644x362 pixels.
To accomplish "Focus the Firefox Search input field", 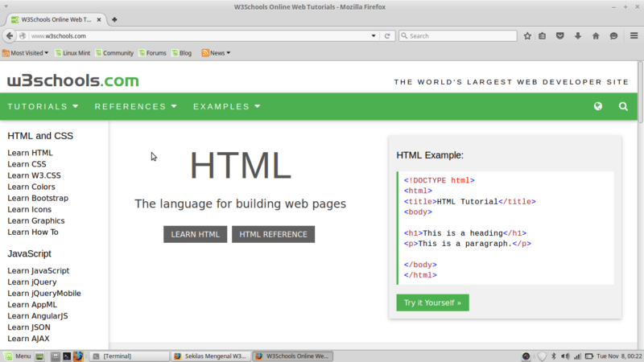I will coord(457,36).
